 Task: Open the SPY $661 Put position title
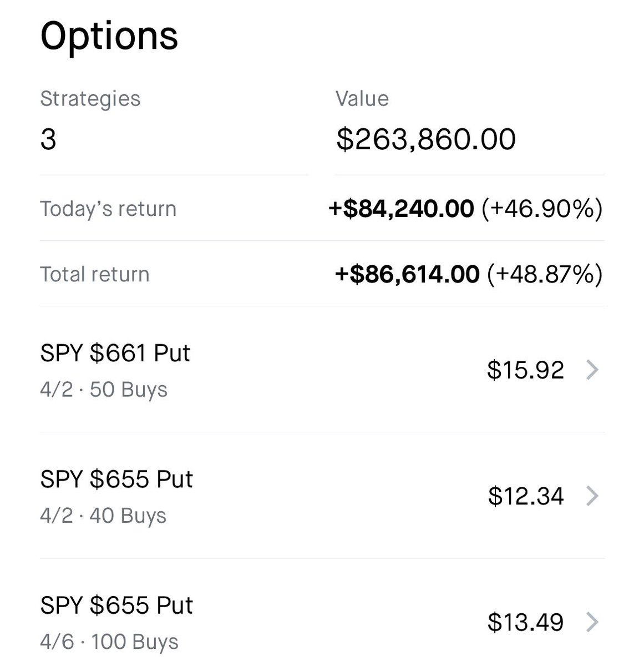(x=115, y=354)
